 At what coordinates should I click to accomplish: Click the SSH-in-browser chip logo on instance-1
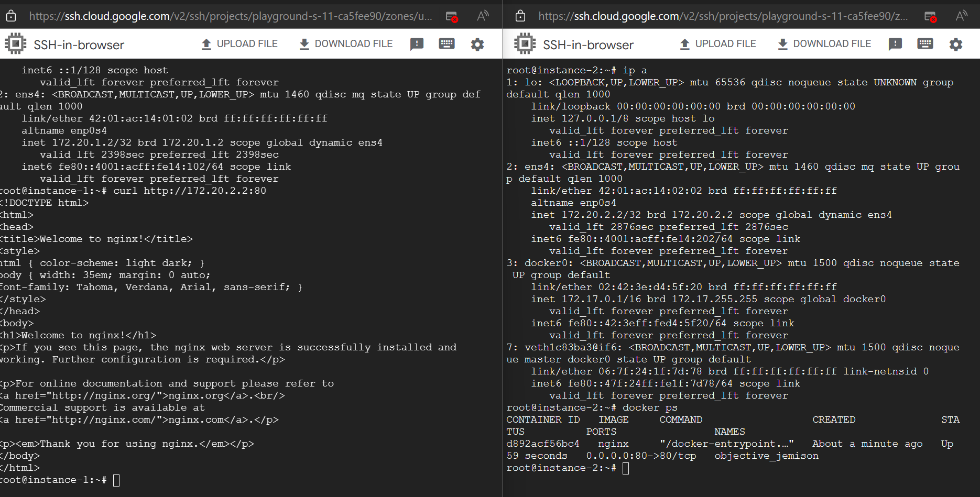[x=16, y=43]
